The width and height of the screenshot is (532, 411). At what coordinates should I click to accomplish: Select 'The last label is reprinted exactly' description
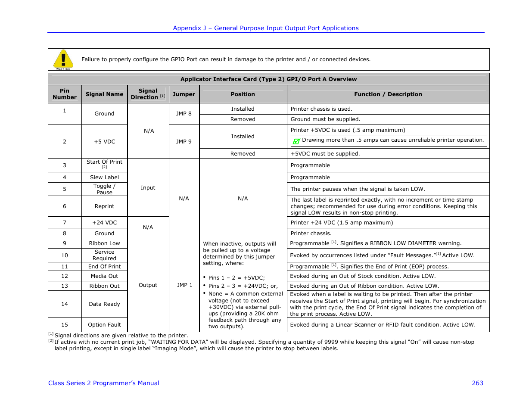click(384, 206)
